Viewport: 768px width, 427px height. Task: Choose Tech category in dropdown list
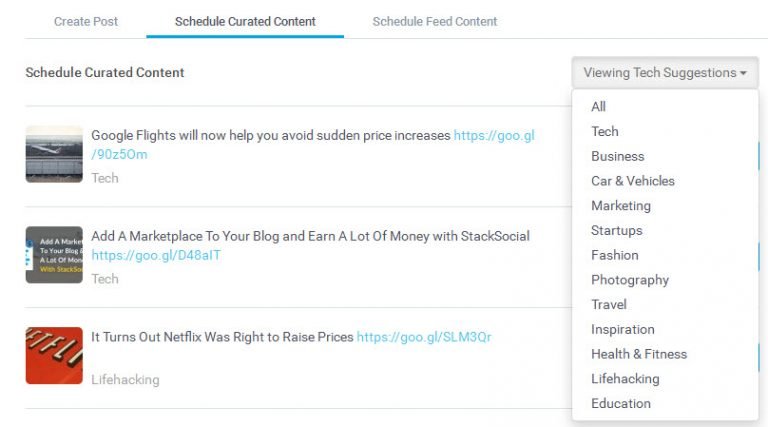(x=605, y=131)
